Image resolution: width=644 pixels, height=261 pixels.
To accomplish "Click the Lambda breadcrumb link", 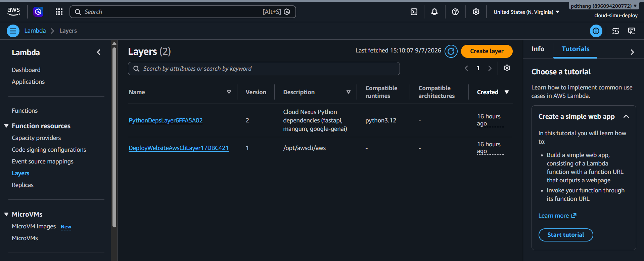I will point(35,31).
